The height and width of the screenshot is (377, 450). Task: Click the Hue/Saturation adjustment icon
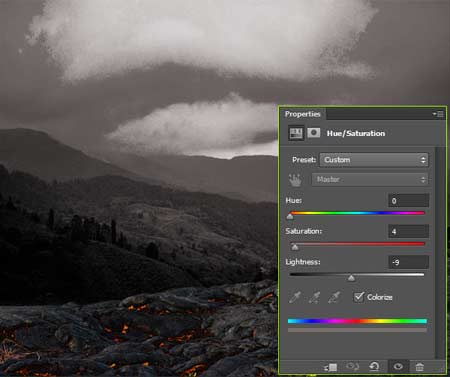296,133
